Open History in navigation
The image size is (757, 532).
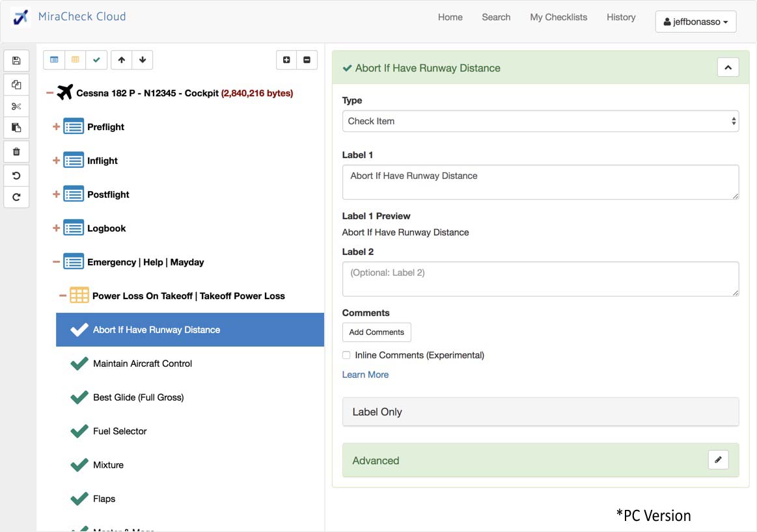621,18
